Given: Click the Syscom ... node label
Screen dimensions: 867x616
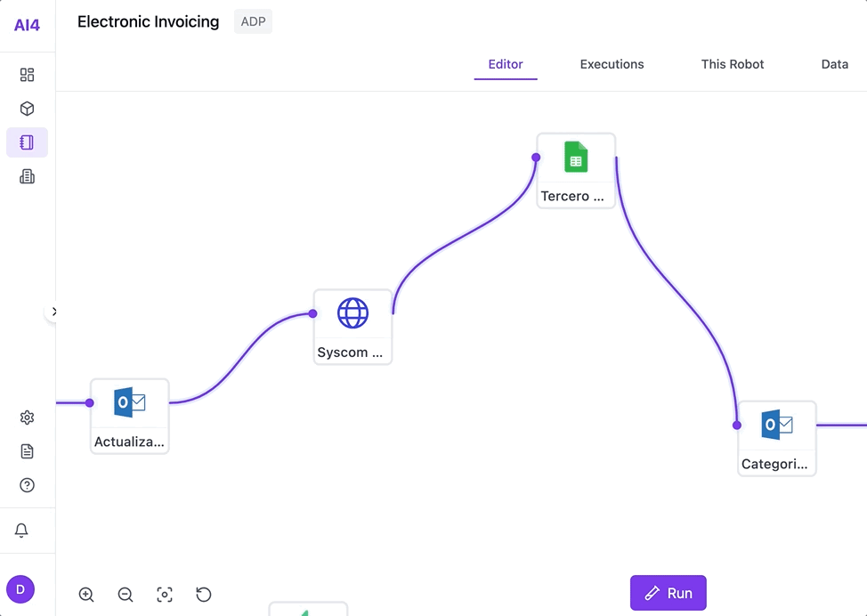Looking at the screenshot, I should pyautogui.click(x=350, y=353).
